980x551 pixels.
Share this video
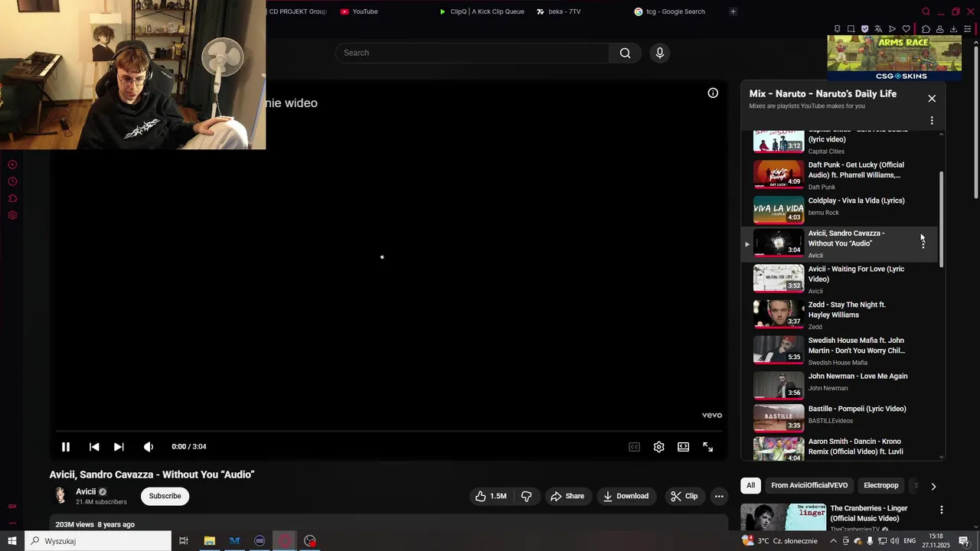(x=567, y=496)
